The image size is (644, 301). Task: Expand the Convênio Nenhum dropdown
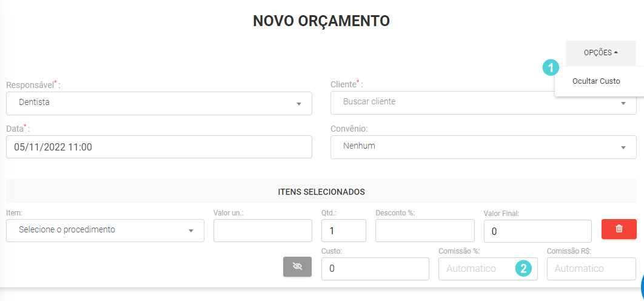[x=483, y=147]
